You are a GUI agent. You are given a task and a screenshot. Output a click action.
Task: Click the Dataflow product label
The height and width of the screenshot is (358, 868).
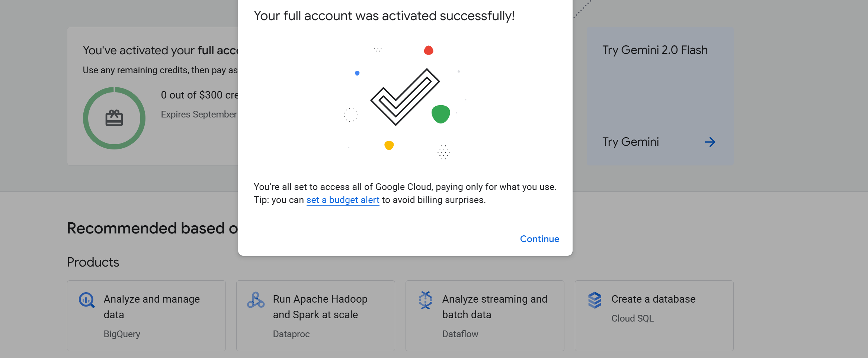coord(460,334)
